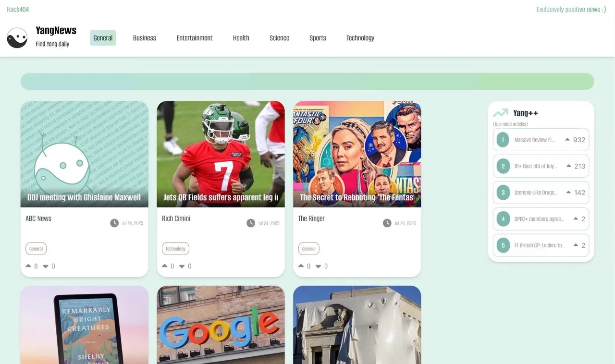Click clock icon on Rich Cimini card

pos(251,223)
